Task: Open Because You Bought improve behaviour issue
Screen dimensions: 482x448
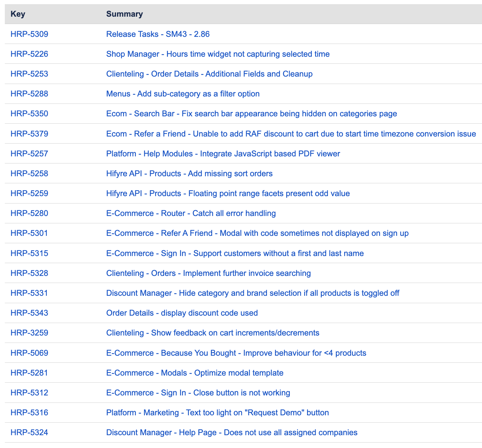Action: [x=236, y=353]
